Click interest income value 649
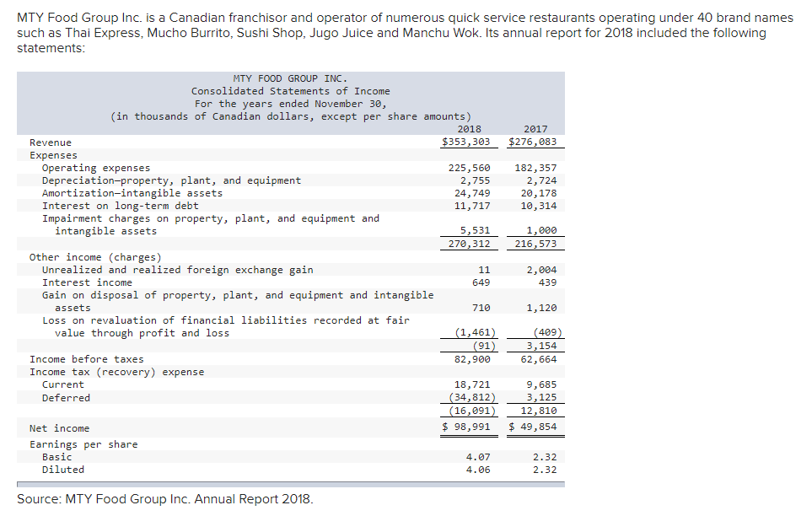This screenshot has height=532, width=812. tap(481, 282)
